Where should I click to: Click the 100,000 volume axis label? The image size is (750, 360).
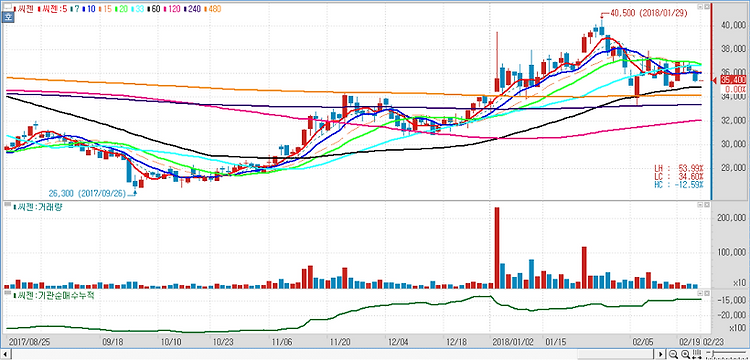point(731,251)
